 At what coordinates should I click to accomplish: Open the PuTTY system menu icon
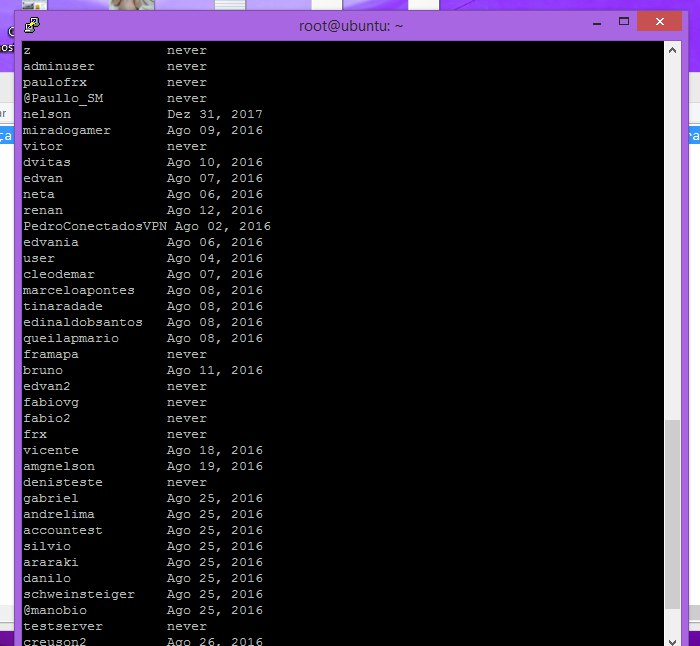32,25
